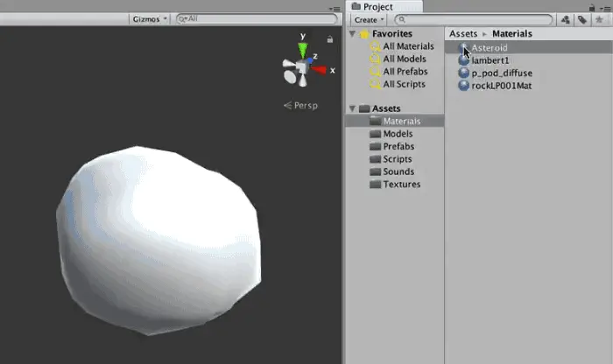Viewport: 613px width, 364px height.
Task: Open the Textures folder
Action: (x=402, y=185)
